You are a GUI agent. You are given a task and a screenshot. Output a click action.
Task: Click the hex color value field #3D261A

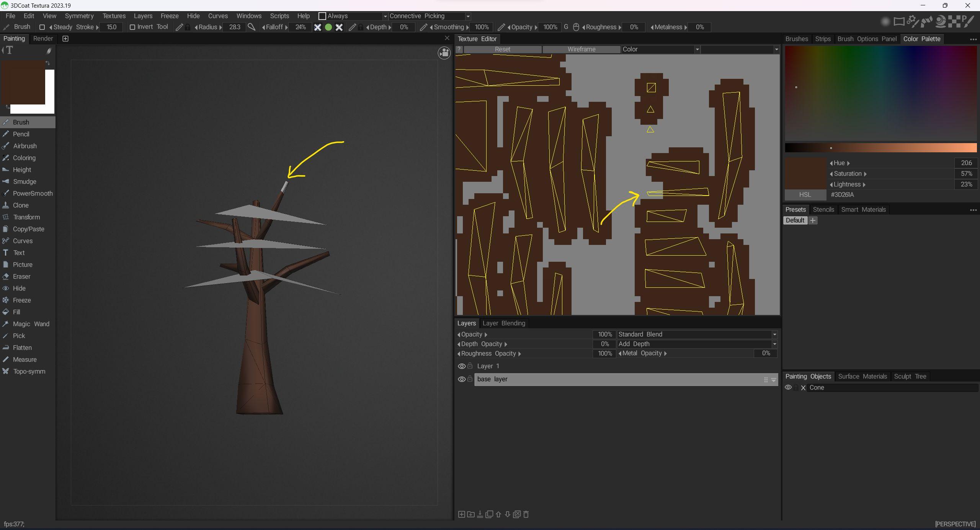[842, 195]
